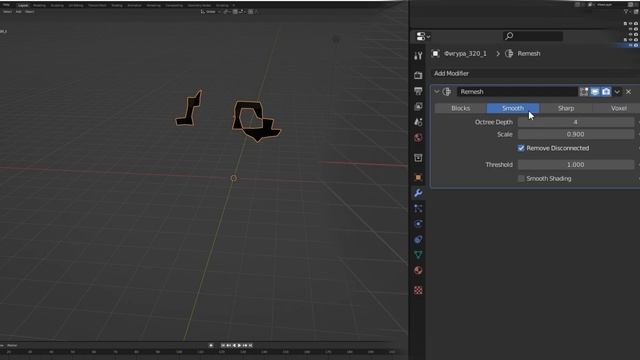Viewport: 640px width, 360px height.
Task: Toggle the auto keying record button
Action: [x=211, y=346]
